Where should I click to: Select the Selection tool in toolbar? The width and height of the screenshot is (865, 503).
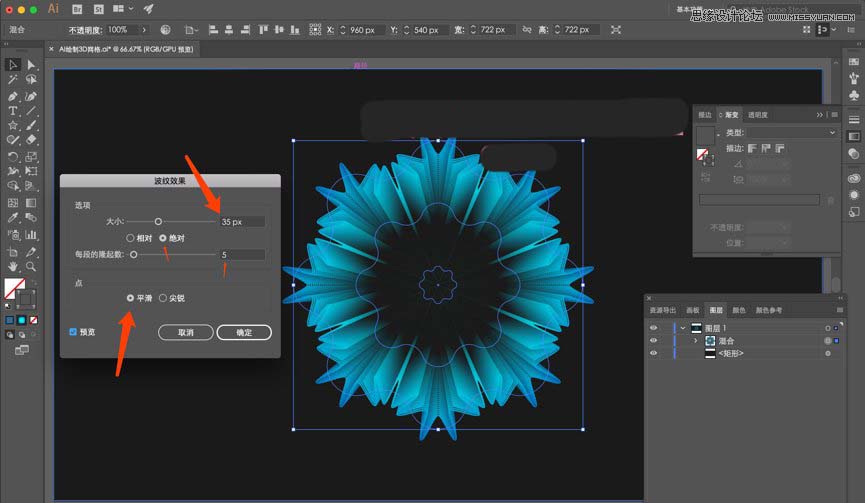click(x=13, y=65)
